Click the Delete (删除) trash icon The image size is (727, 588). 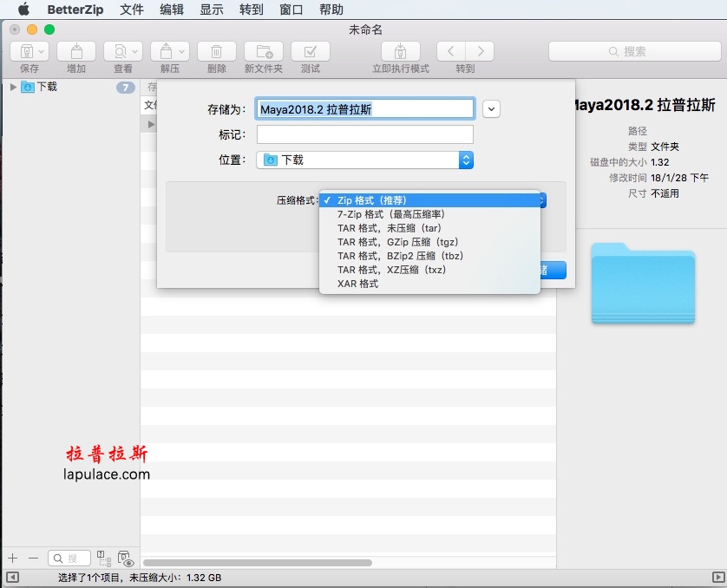click(217, 51)
